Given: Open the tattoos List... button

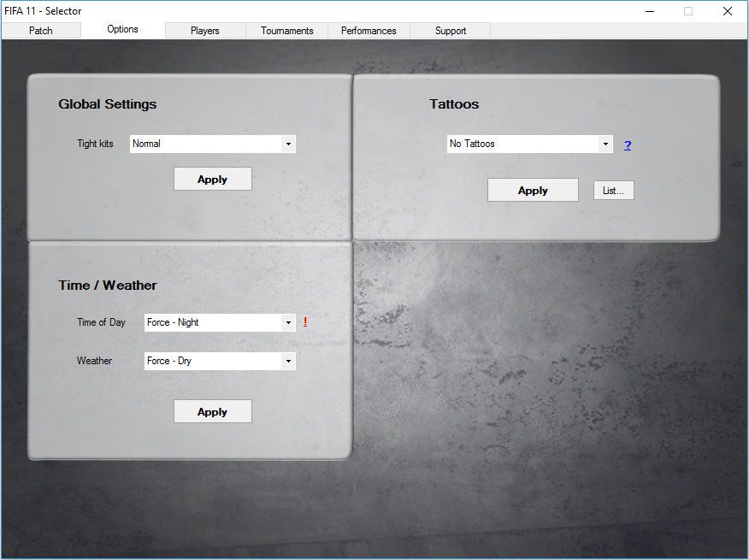Looking at the screenshot, I should (613, 191).
